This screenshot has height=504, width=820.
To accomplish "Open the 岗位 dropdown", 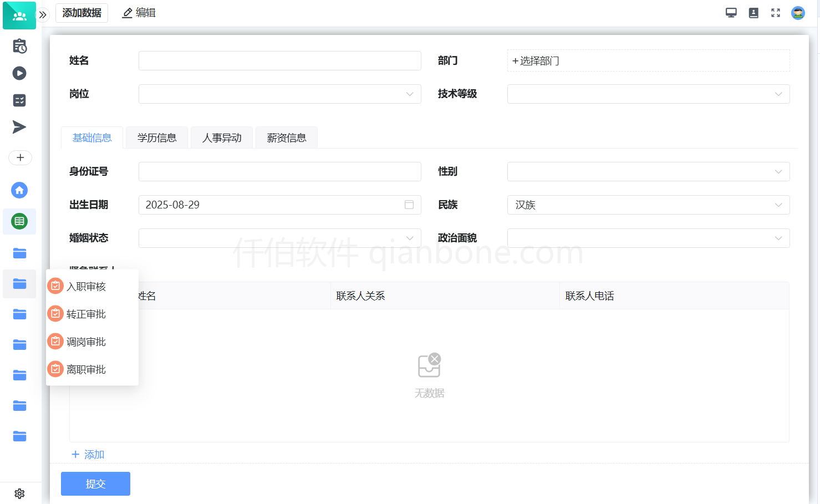I will (279, 94).
